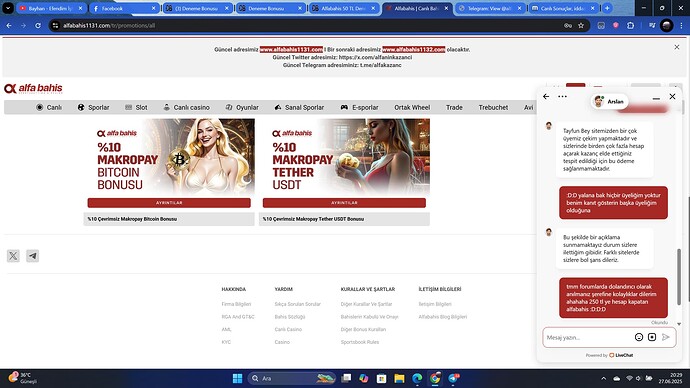This screenshot has height=388, width=690.
Task: Open the chat attachment icon
Action: [652, 337]
